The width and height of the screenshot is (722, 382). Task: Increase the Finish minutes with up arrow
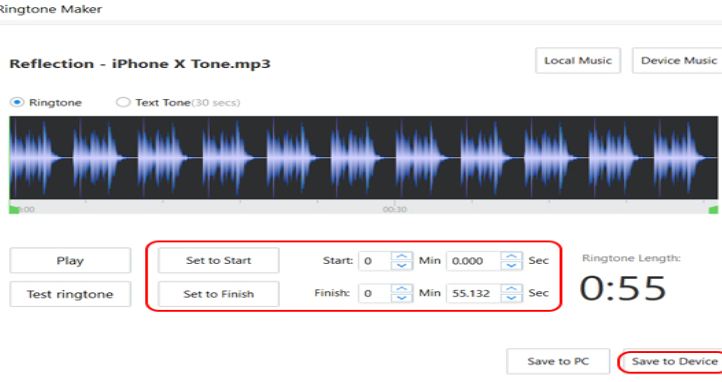tap(402, 289)
